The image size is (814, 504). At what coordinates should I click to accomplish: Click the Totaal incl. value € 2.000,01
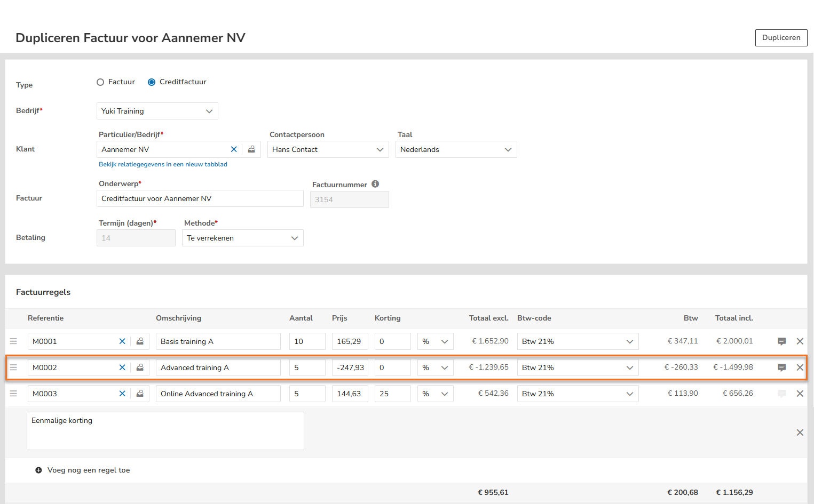[734, 341]
